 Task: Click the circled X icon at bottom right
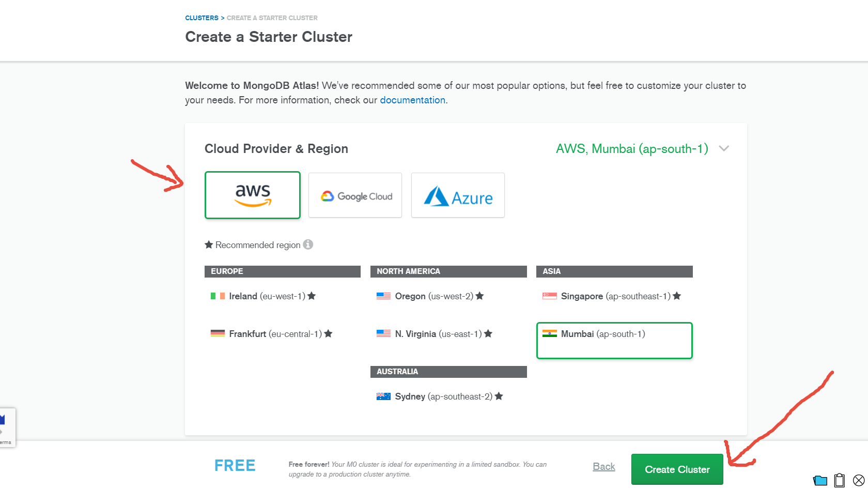point(859,480)
